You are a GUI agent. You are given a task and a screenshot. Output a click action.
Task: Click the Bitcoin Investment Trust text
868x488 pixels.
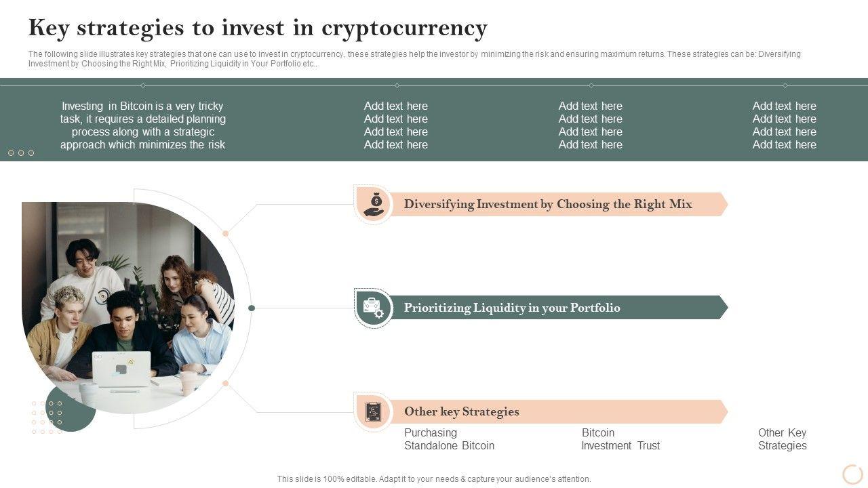tap(620, 439)
